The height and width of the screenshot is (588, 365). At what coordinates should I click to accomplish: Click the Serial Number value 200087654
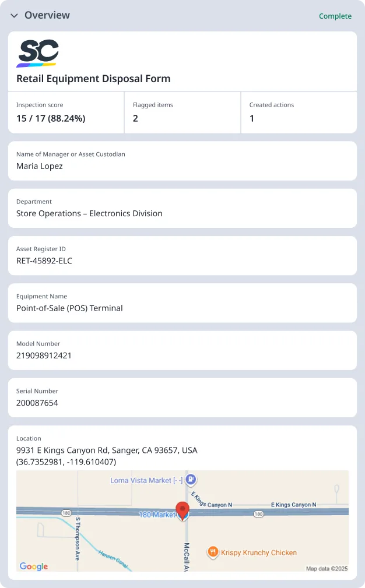click(x=37, y=403)
